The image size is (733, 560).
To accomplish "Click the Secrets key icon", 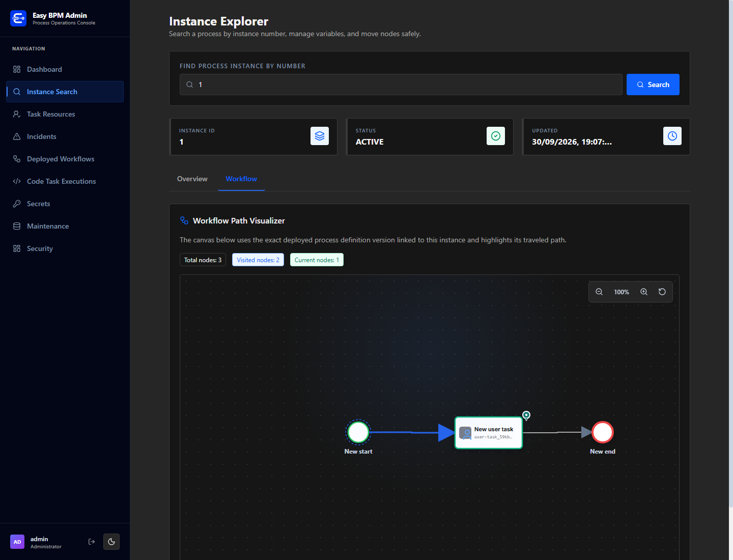I will click(x=17, y=204).
